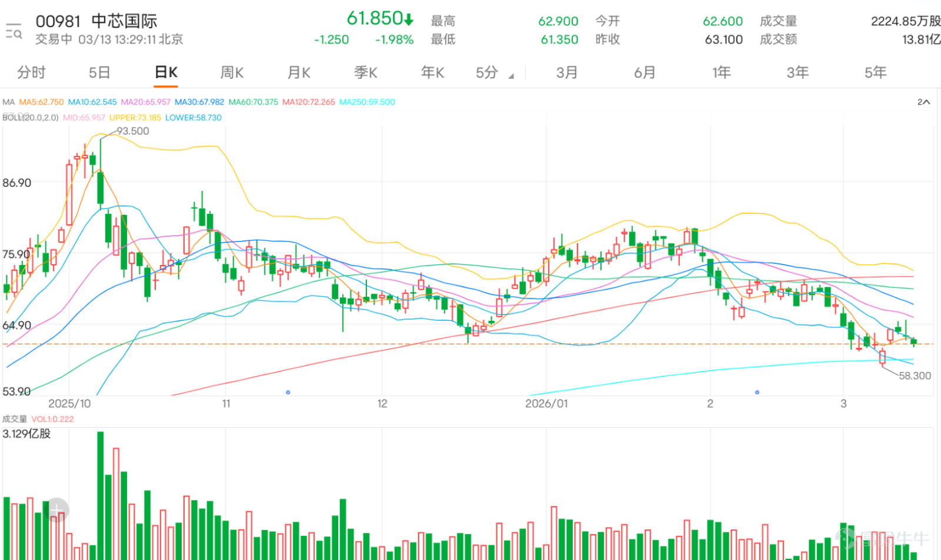Select the 月K tab
This screenshot has width=941, height=560.
click(299, 72)
